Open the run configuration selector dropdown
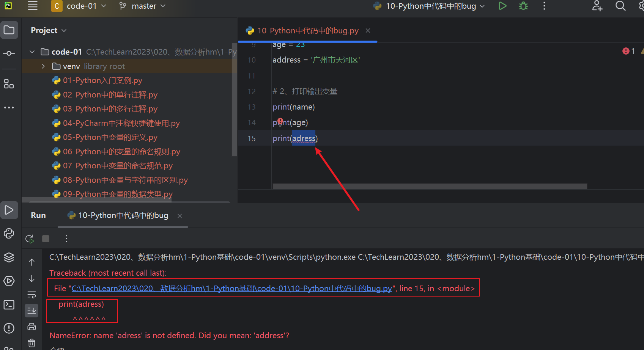Screen dimensions: 644x350 [x=429, y=6]
